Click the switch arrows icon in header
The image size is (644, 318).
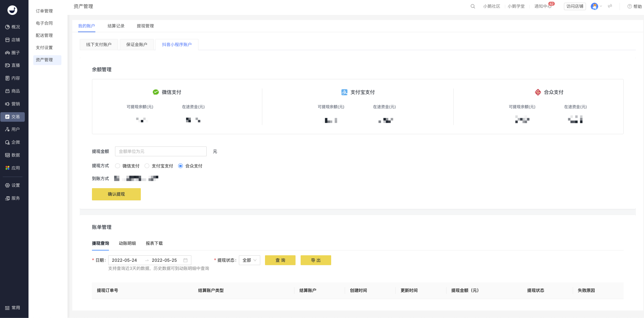tap(610, 6)
